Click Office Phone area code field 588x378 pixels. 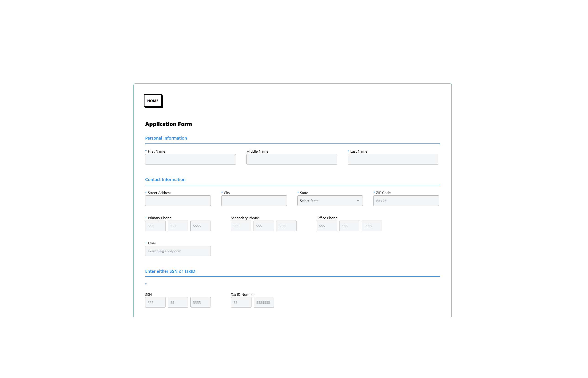coord(326,226)
